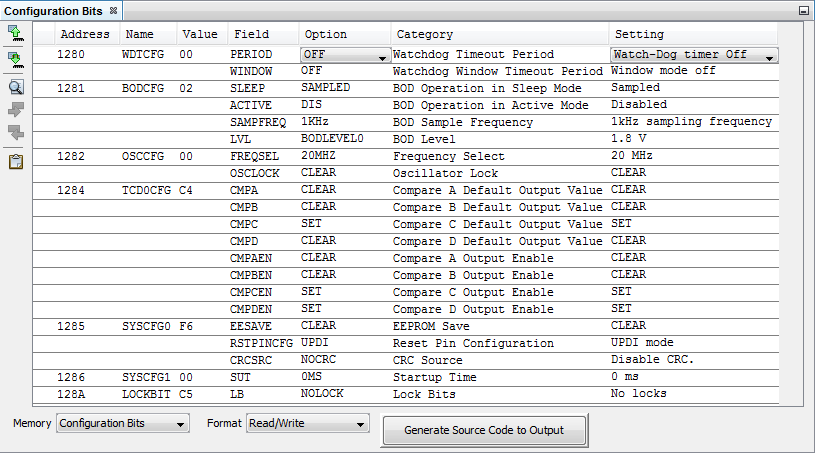Click the read configuration bits up-arrow icon
This screenshot has height=453, width=815.
(15, 33)
